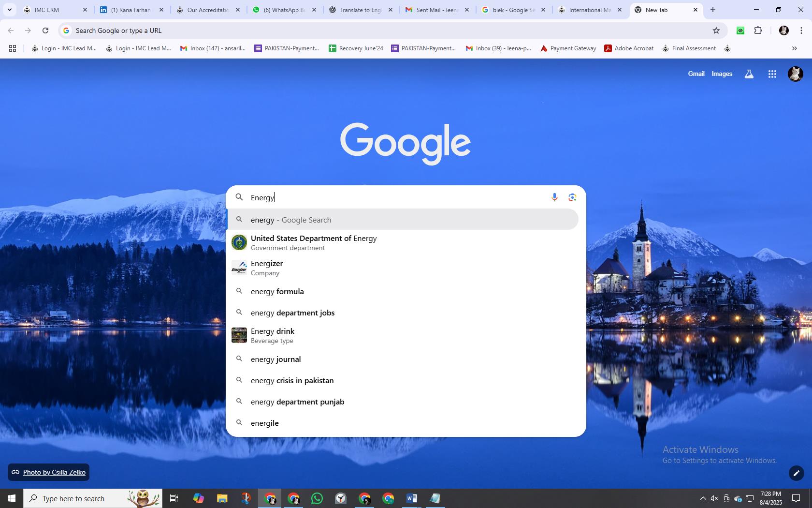The height and width of the screenshot is (508, 812).
Task: Reload the page
Action: click(x=45, y=30)
